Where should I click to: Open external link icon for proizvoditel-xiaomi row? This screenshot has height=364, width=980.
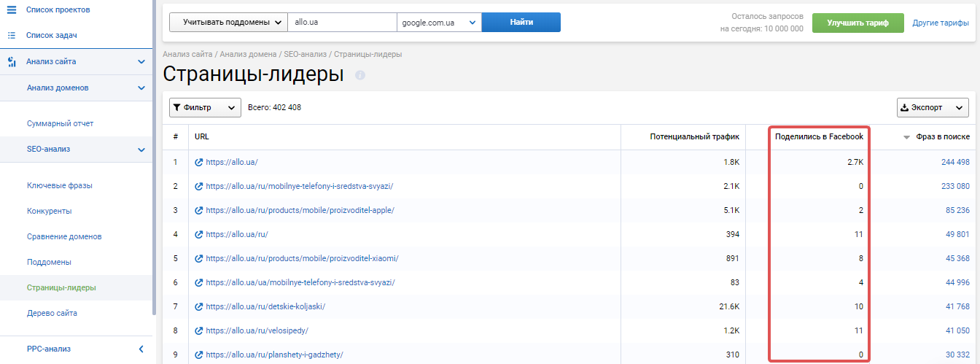pyautogui.click(x=199, y=258)
